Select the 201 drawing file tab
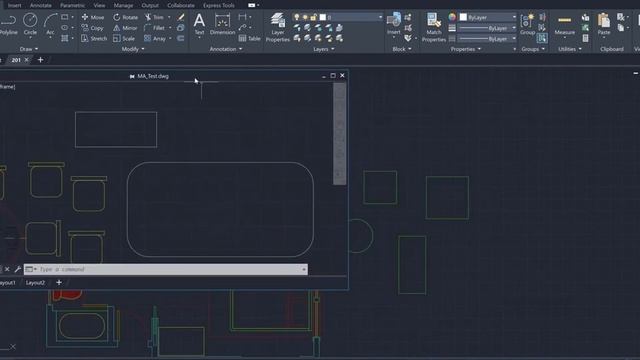The width and height of the screenshot is (640, 360). (x=16, y=60)
